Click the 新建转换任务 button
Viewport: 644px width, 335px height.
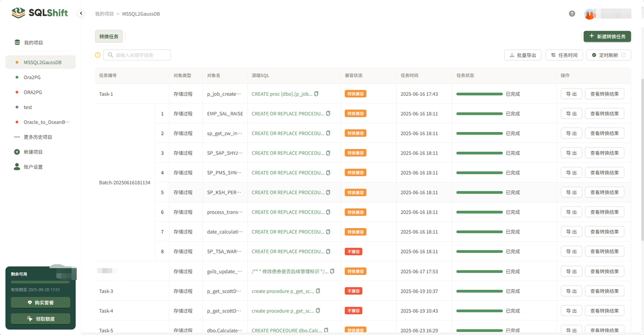click(607, 36)
